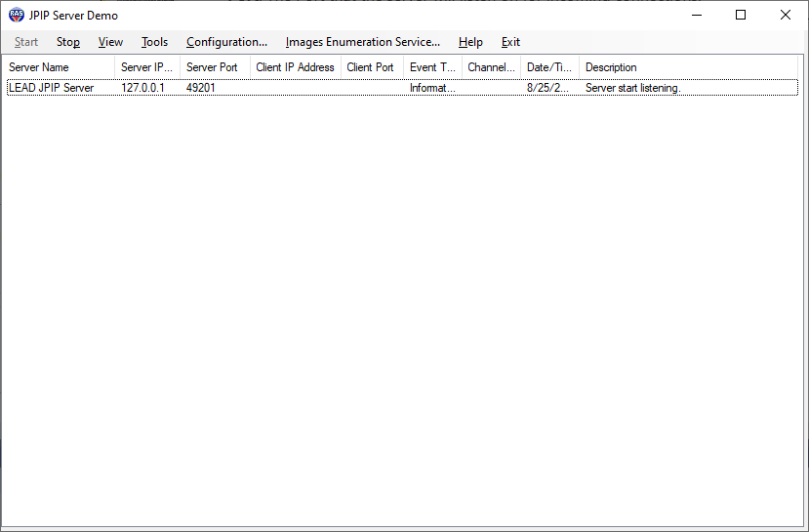Click the Server IP column header
The width and height of the screenshot is (809, 532).
147,67
